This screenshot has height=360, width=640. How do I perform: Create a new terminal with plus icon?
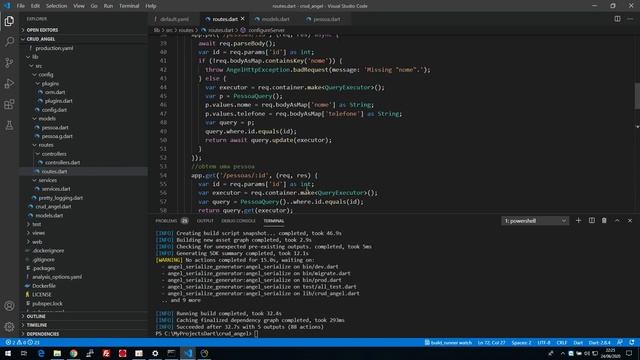point(578,220)
